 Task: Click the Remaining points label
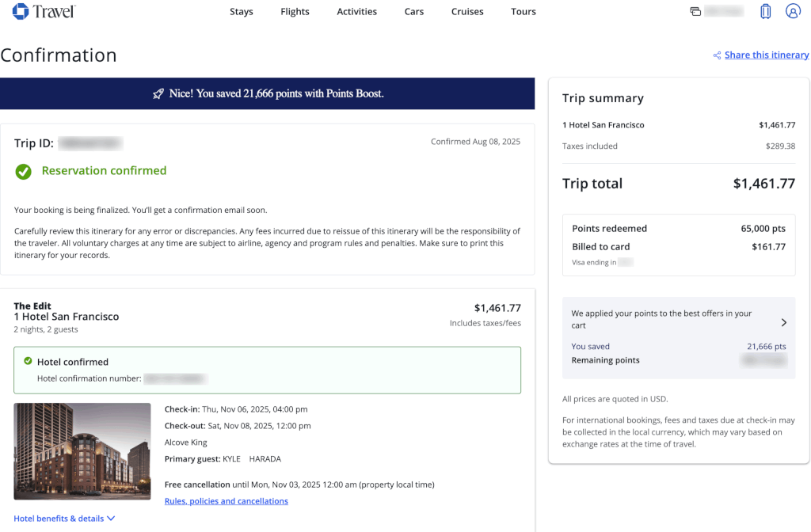tap(605, 360)
